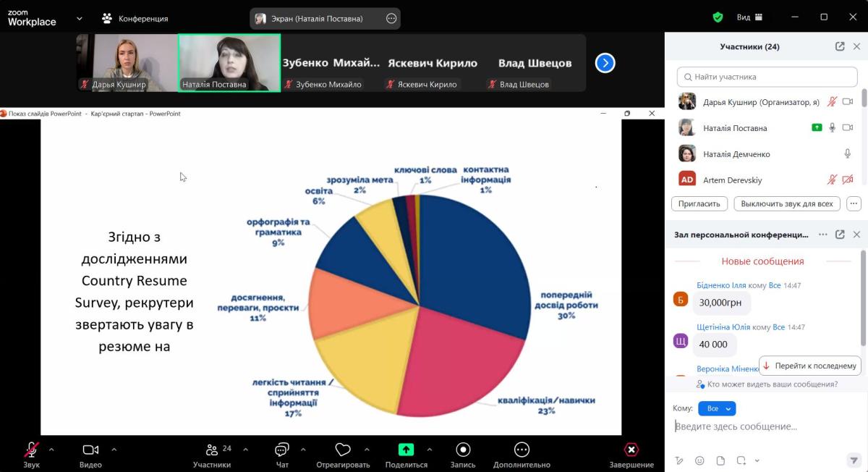Click sender name Щетініна Юлія
868x472 pixels.
pyautogui.click(x=723, y=327)
